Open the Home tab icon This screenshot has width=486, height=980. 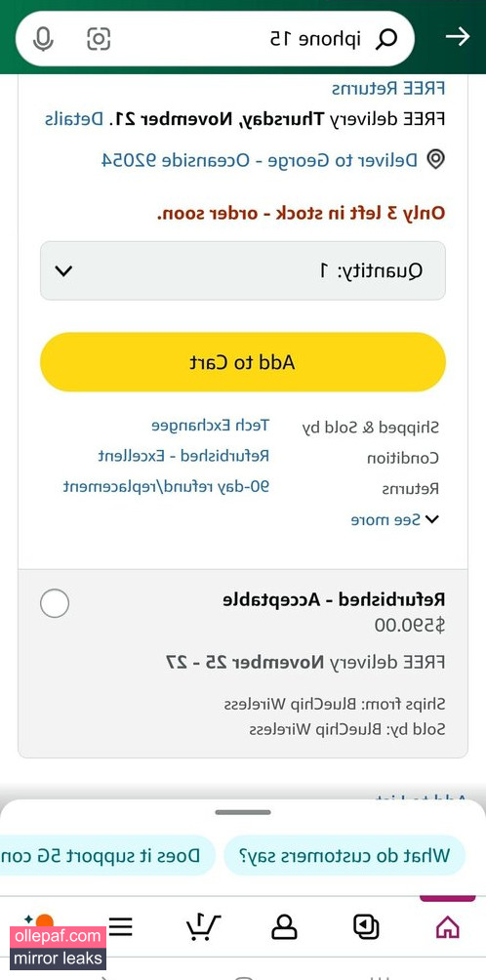(x=447, y=927)
